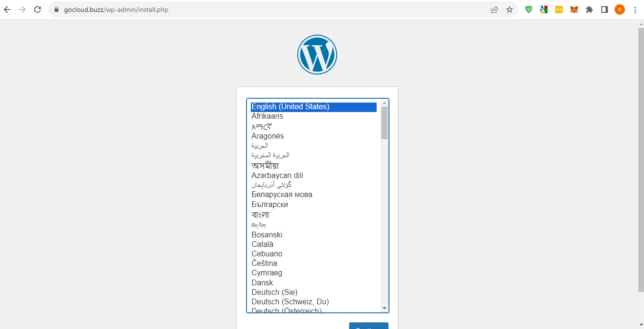Focus the address bar URL

point(116,9)
